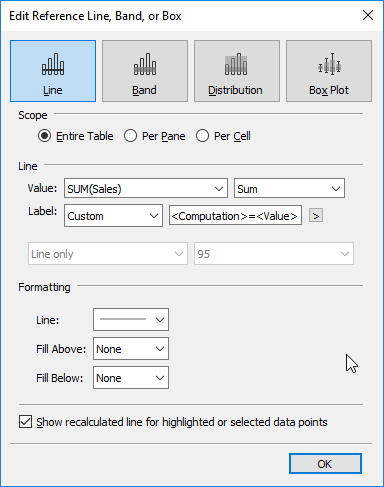Open the Custom label type dropdown
Viewport: 384px width, 487px height.
tap(113, 216)
